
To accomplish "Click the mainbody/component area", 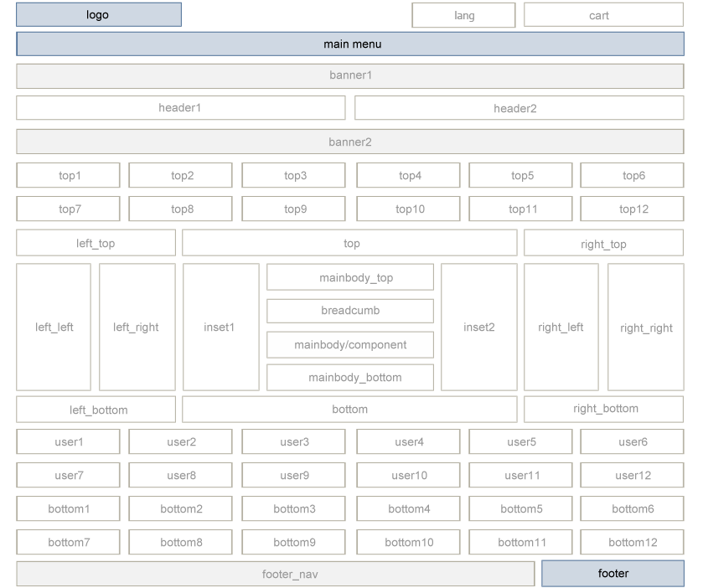I will [x=349, y=345].
